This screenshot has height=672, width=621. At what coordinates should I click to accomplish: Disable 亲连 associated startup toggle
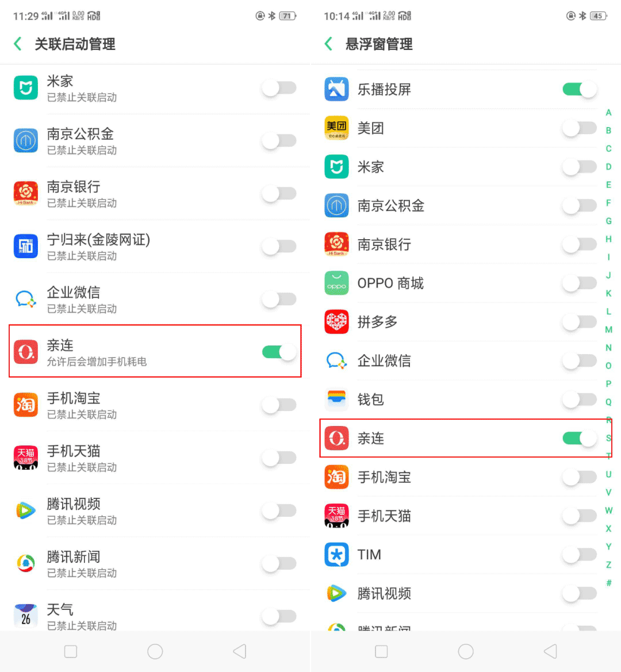pyautogui.click(x=279, y=352)
